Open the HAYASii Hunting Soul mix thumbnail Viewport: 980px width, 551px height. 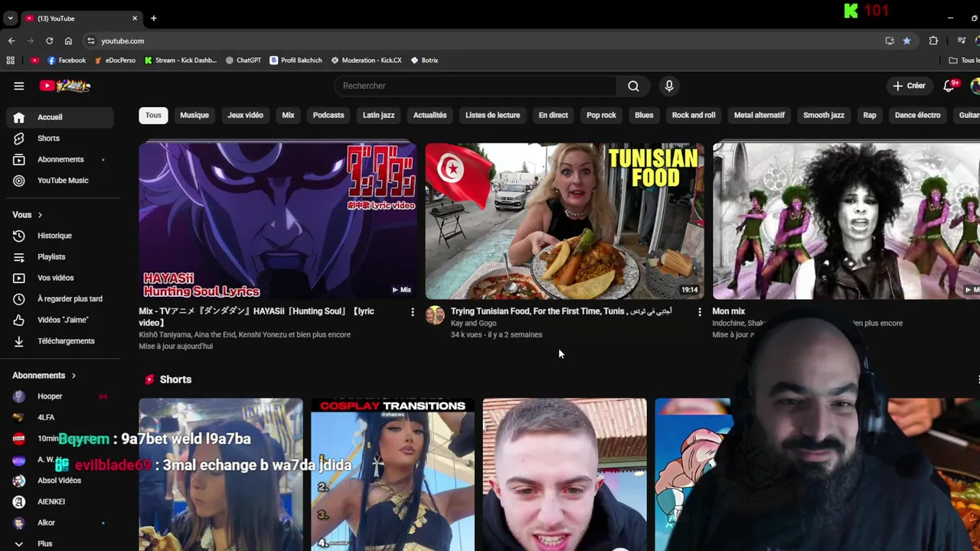pyautogui.click(x=278, y=220)
